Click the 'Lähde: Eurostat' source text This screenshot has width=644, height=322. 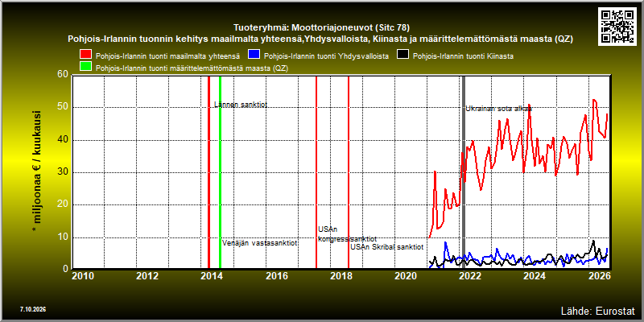point(597,311)
